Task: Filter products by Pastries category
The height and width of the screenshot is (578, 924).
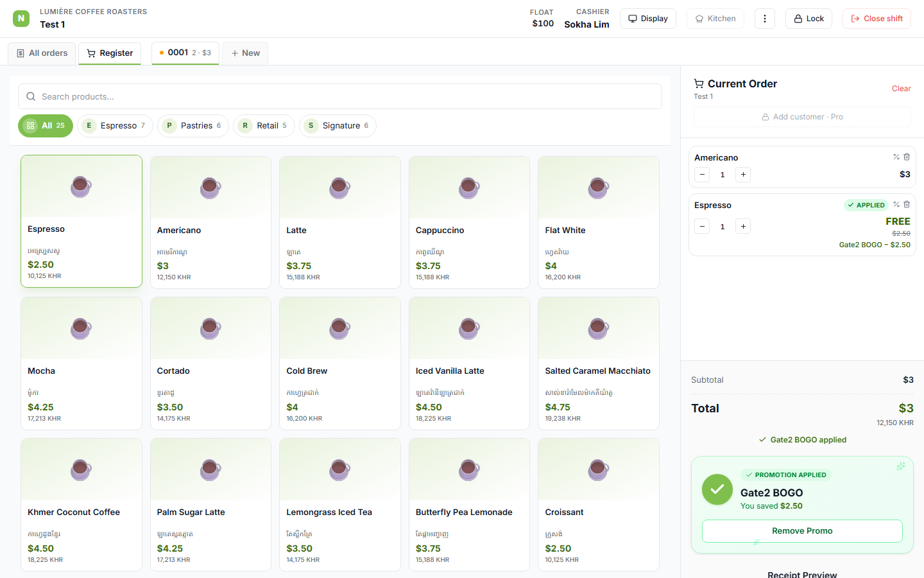Action: click(x=193, y=126)
